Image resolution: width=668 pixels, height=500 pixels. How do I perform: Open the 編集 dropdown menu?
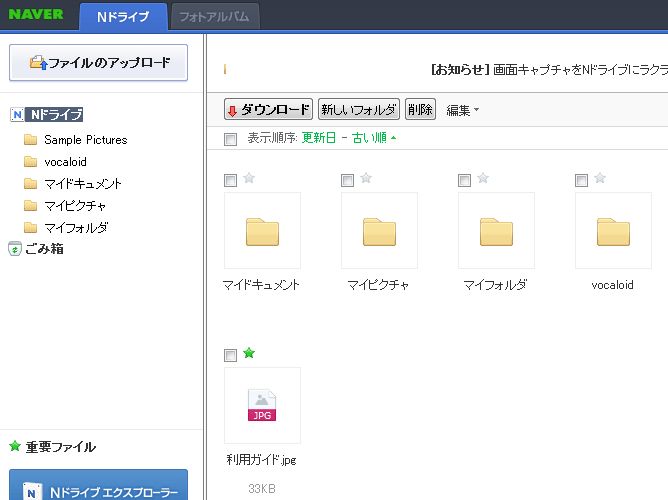click(463, 110)
